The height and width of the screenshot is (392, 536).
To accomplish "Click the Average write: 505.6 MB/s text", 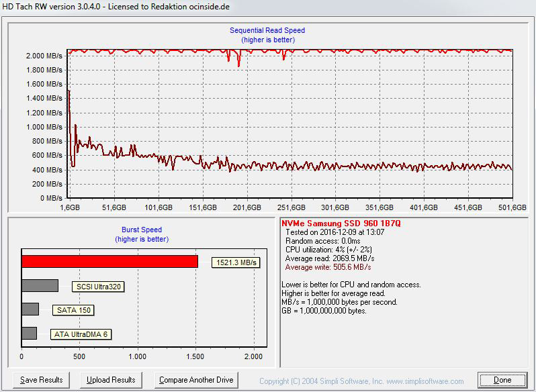I will (328, 267).
